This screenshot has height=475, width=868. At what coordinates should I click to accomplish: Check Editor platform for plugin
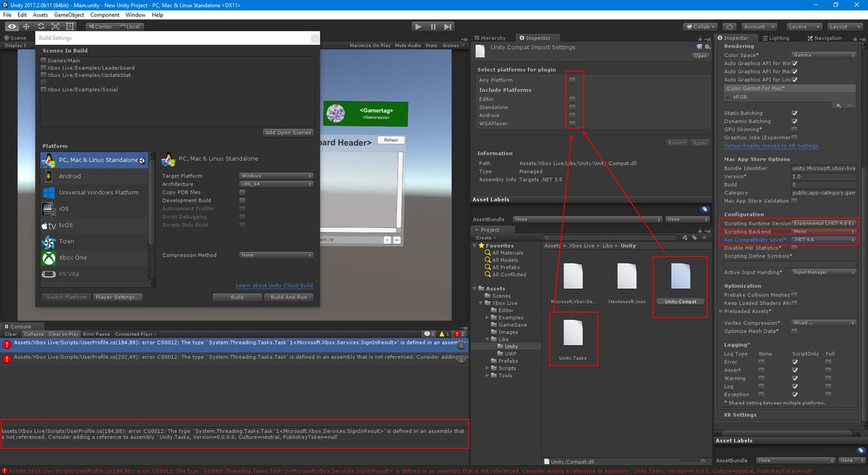point(572,98)
